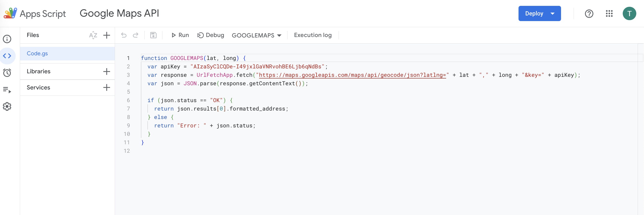Click line number 1 in gutter
Viewport: 644px width, 215px height.
coord(128,58)
